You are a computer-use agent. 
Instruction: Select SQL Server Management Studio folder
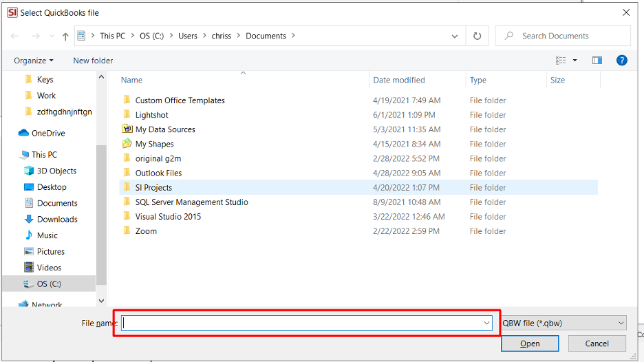(191, 202)
